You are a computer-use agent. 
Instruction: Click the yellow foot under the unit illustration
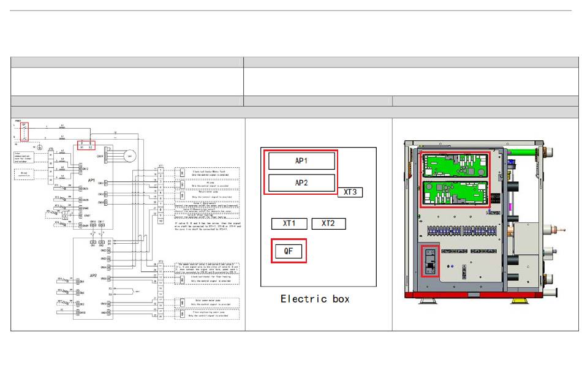(x=520, y=301)
